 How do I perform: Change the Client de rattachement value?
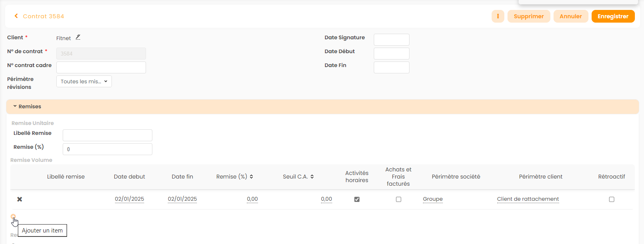coord(528,199)
